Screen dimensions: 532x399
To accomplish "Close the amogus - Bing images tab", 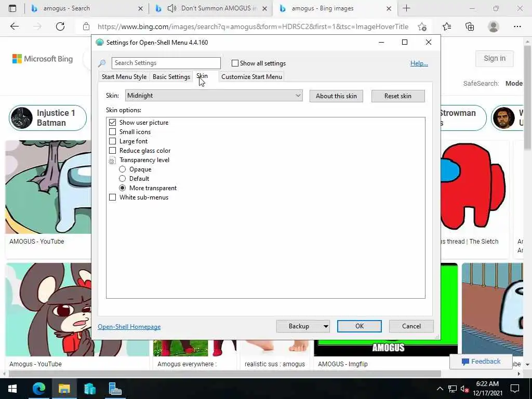I will coord(389,8).
